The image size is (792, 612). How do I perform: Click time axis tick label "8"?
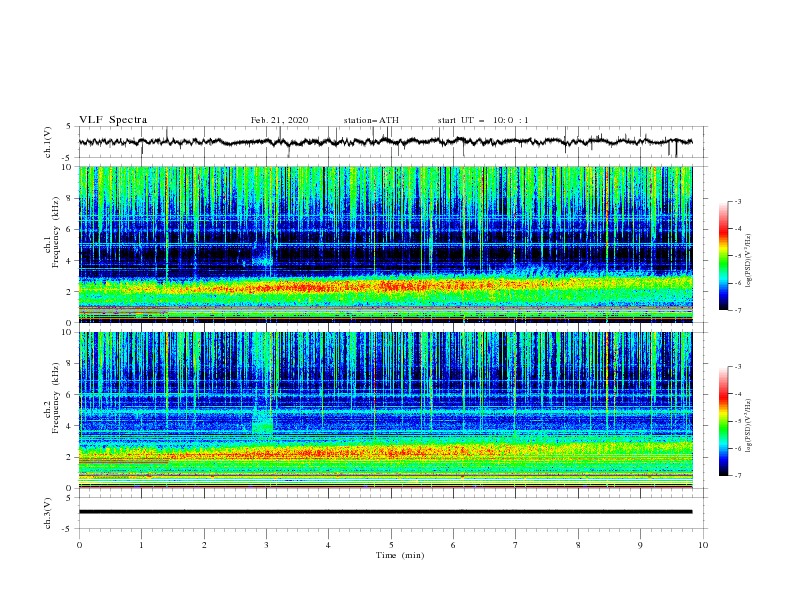(x=578, y=545)
